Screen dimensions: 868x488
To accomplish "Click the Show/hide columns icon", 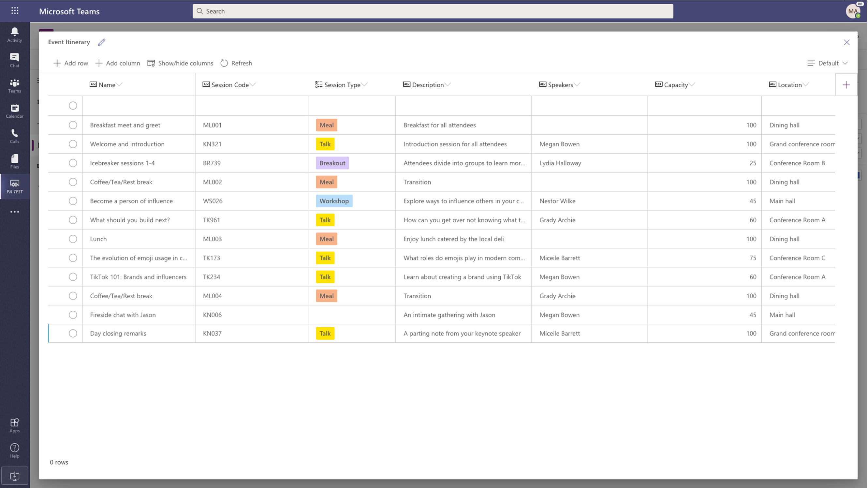I will (151, 63).
